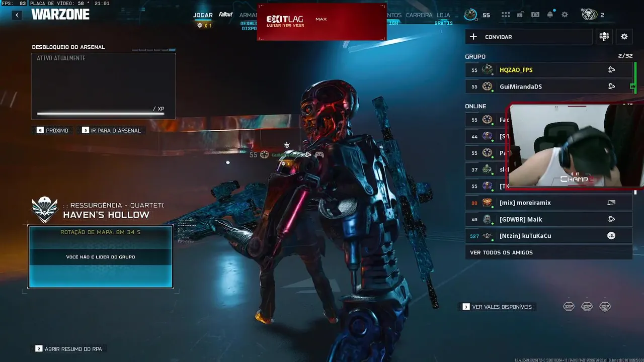Click the level 37 friend emblem
The height and width of the screenshot is (362, 644).
point(487,169)
